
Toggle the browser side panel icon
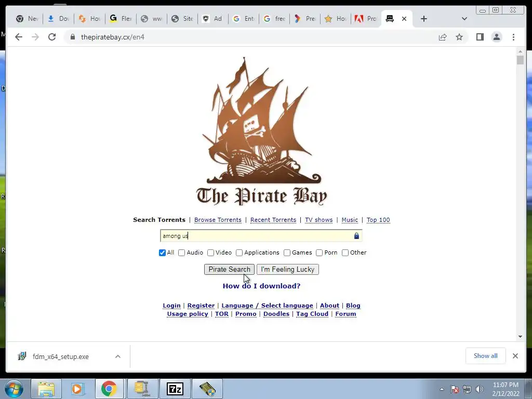click(480, 37)
